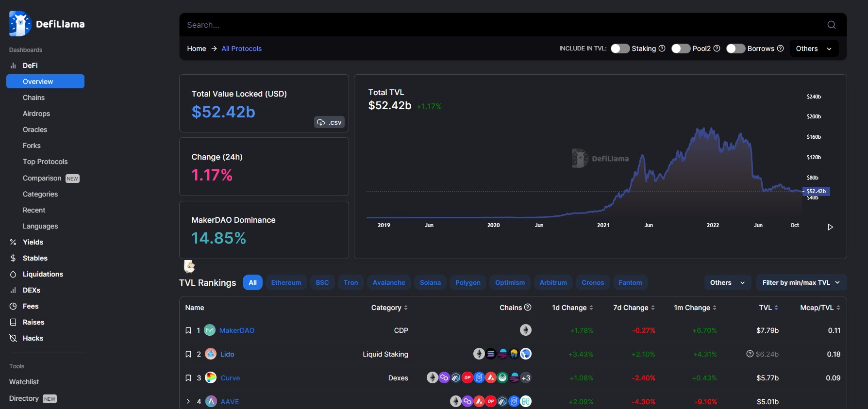
Task: Click the Chains column help icon
Action: click(528, 307)
